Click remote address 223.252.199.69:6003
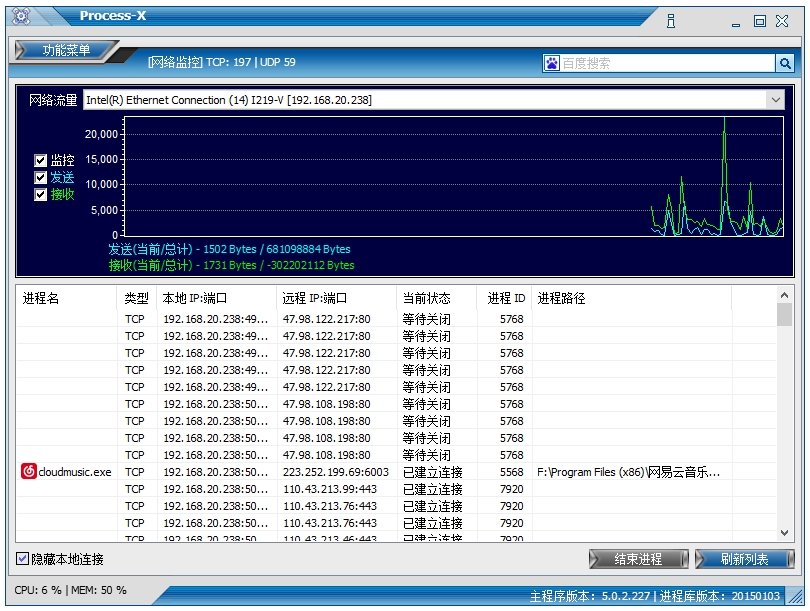 tap(336, 472)
